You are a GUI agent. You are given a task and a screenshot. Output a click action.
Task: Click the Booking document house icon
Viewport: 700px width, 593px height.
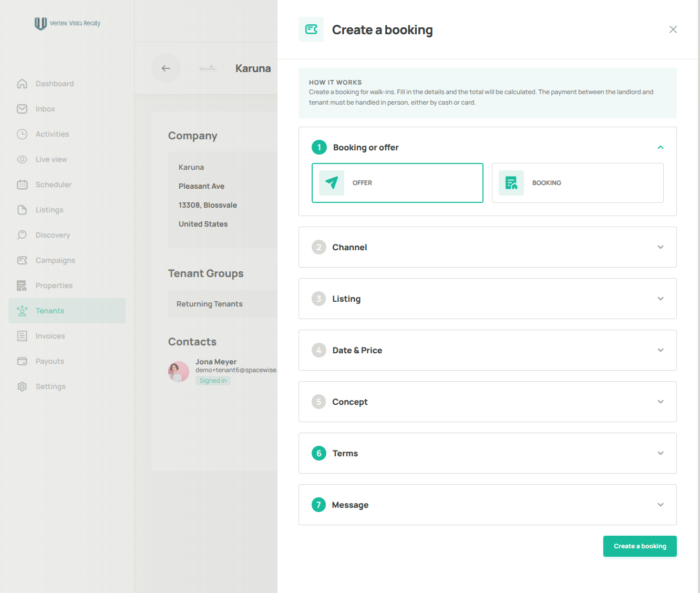511,183
